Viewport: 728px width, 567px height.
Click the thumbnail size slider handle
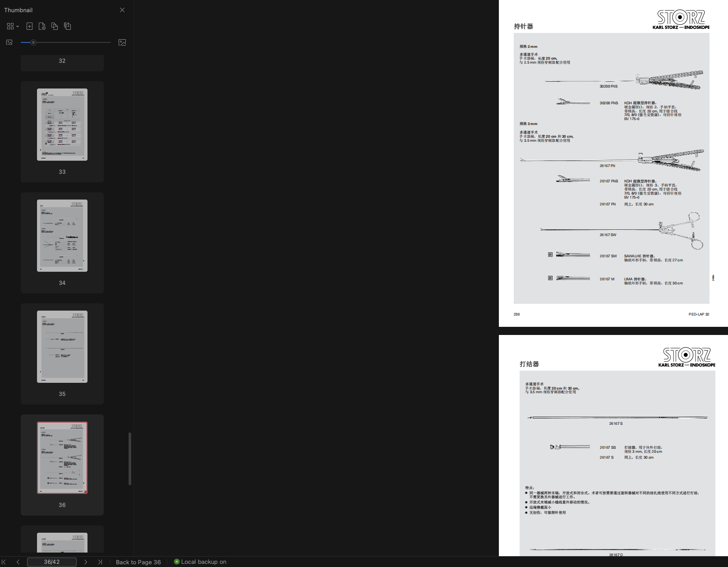pyautogui.click(x=33, y=42)
